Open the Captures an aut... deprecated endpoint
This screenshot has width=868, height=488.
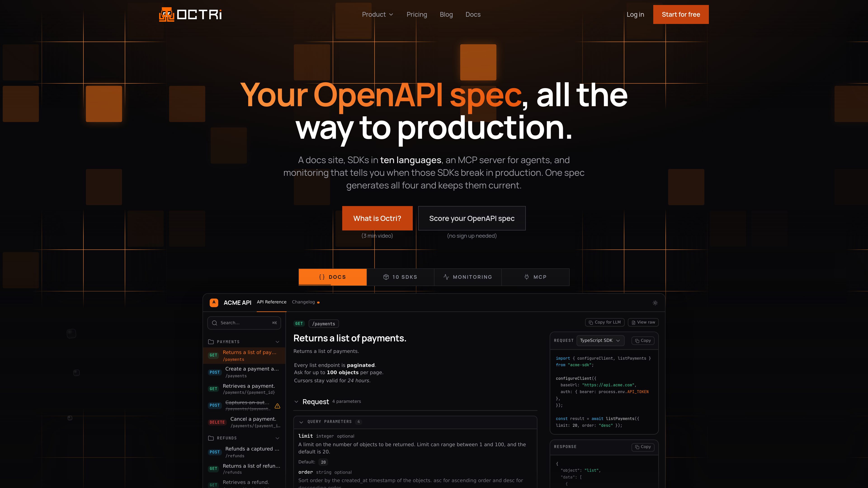point(244,406)
